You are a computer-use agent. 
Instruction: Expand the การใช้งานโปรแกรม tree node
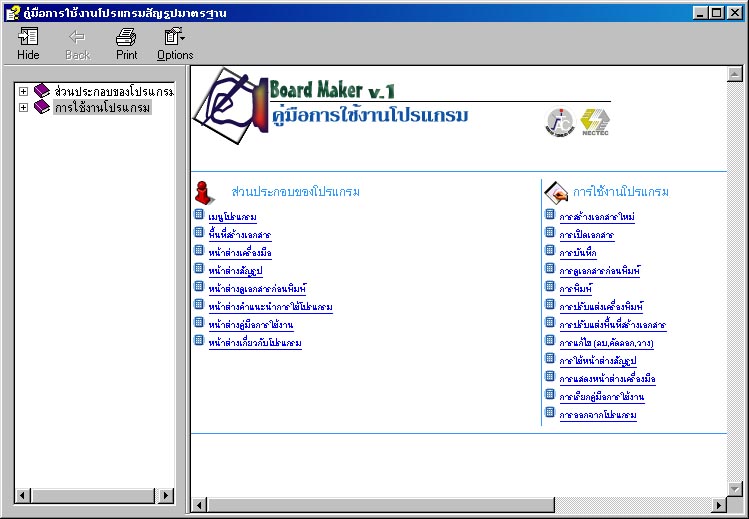23,107
